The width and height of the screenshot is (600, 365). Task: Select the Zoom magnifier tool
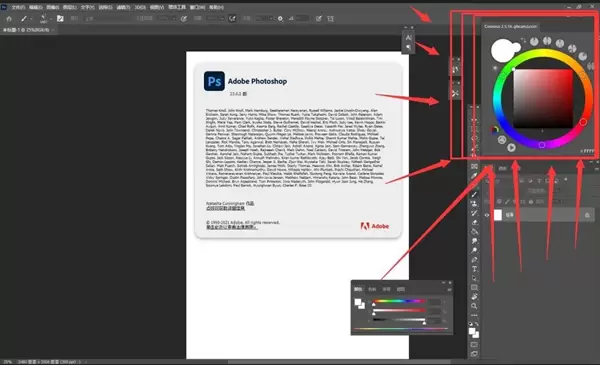click(x=474, y=306)
